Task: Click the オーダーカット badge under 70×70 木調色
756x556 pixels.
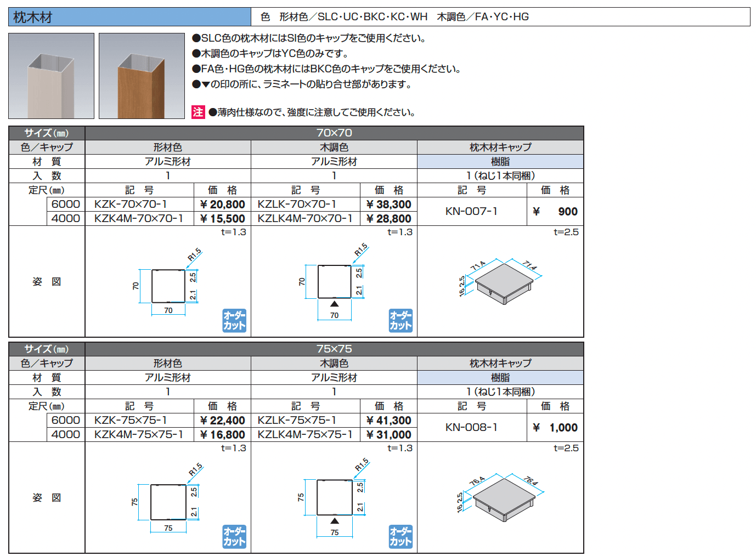Action: [400, 321]
